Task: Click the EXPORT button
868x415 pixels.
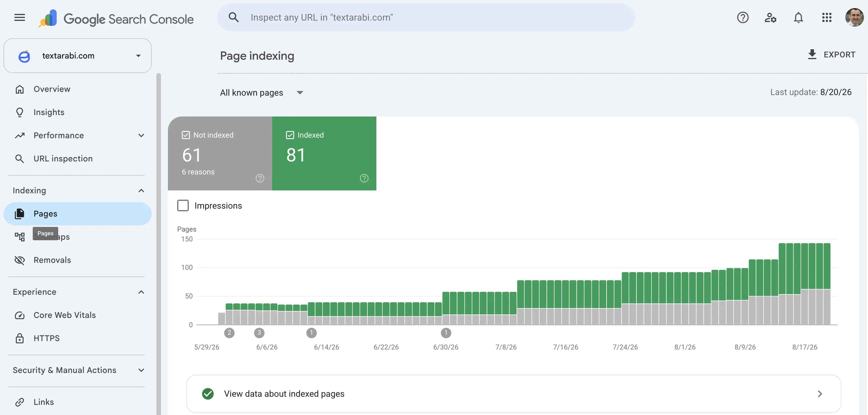Action: click(831, 54)
